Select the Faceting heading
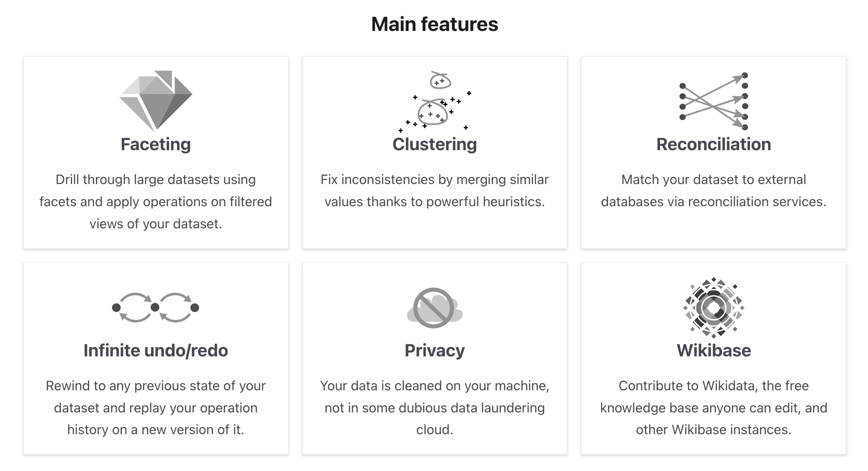The image size is (868, 471). tap(156, 144)
